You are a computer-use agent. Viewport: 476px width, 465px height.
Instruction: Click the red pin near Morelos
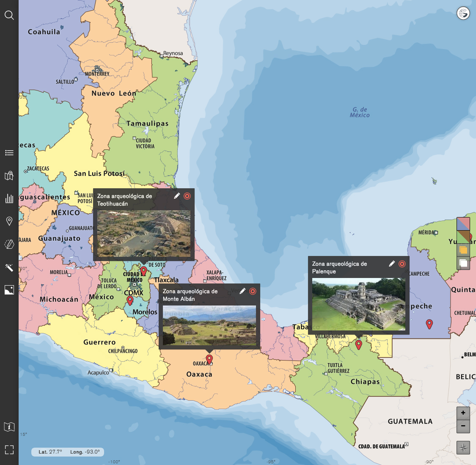coord(130,300)
